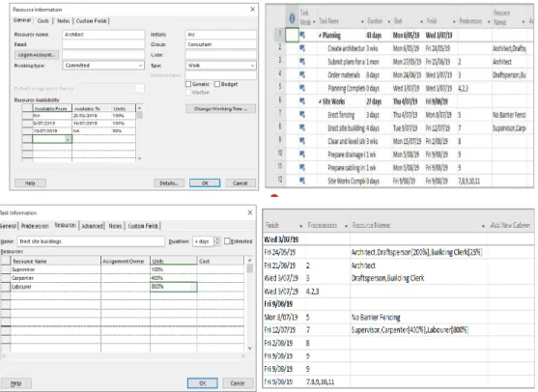The width and height of the screenshot is (538, 392).
Task: Close the Resource Information dialog
Action: click(x=252, y=10)
